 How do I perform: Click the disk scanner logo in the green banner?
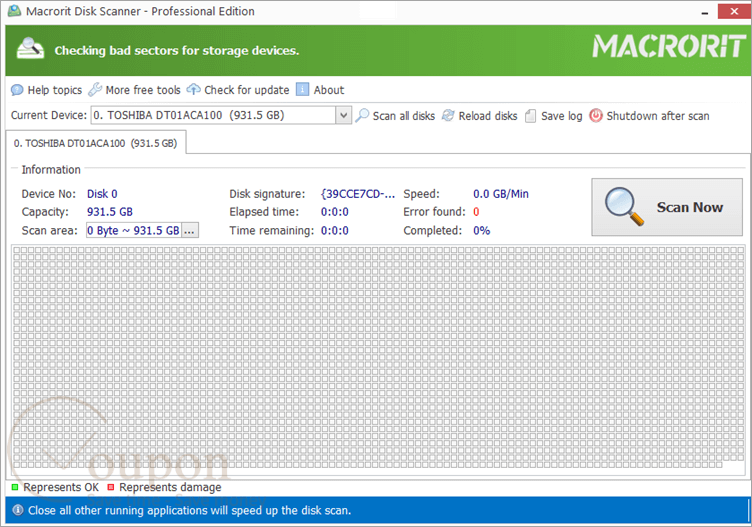30,49
